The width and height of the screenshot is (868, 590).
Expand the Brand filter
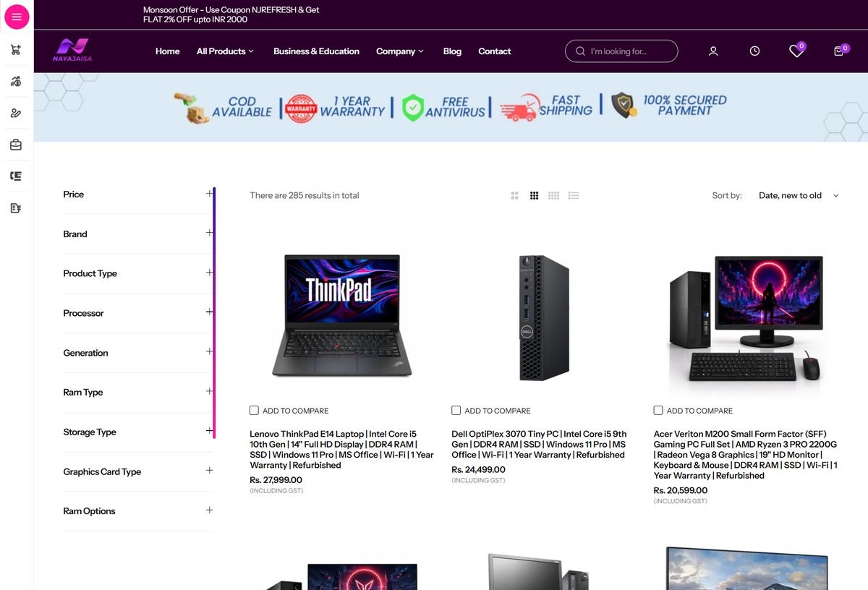[138, 234]
